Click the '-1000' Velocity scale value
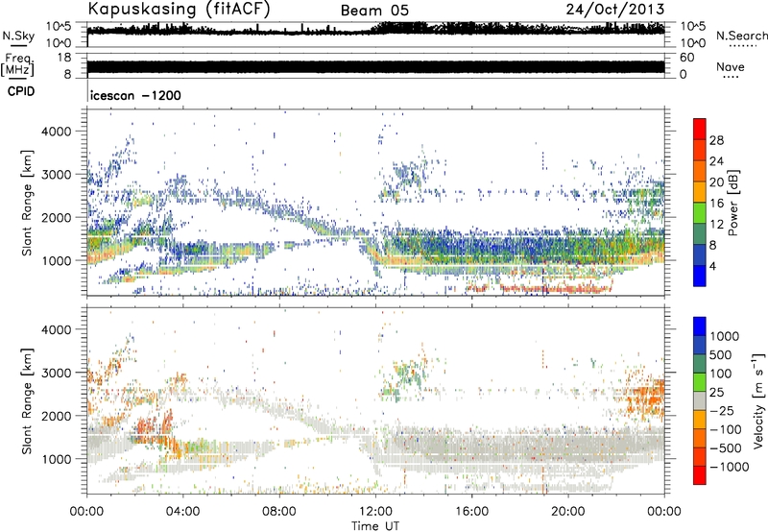The image size is (768, 532). [729, 467]
